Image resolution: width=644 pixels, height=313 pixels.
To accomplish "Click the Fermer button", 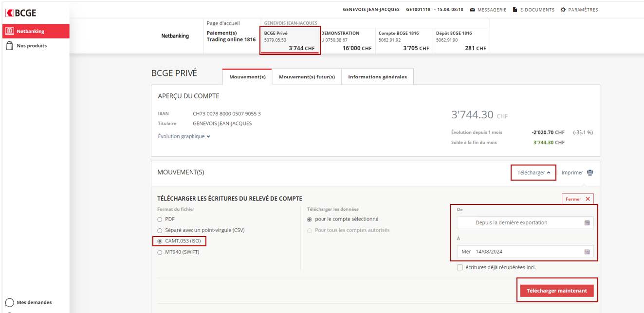I will [578, 199].
